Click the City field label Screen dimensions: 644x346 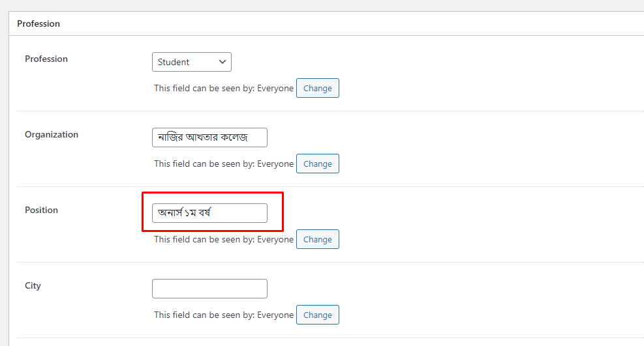(x=33, y=286)
